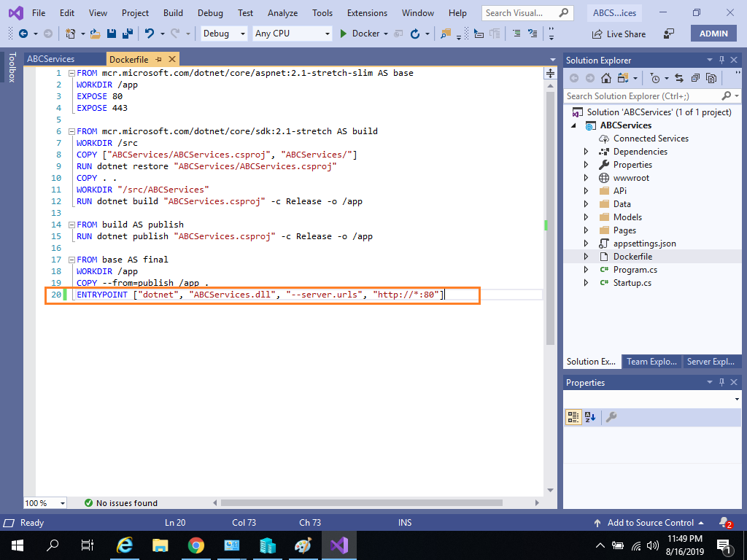Click the Open File folder icon
The image size is (747, 560).
pos(95,34)
